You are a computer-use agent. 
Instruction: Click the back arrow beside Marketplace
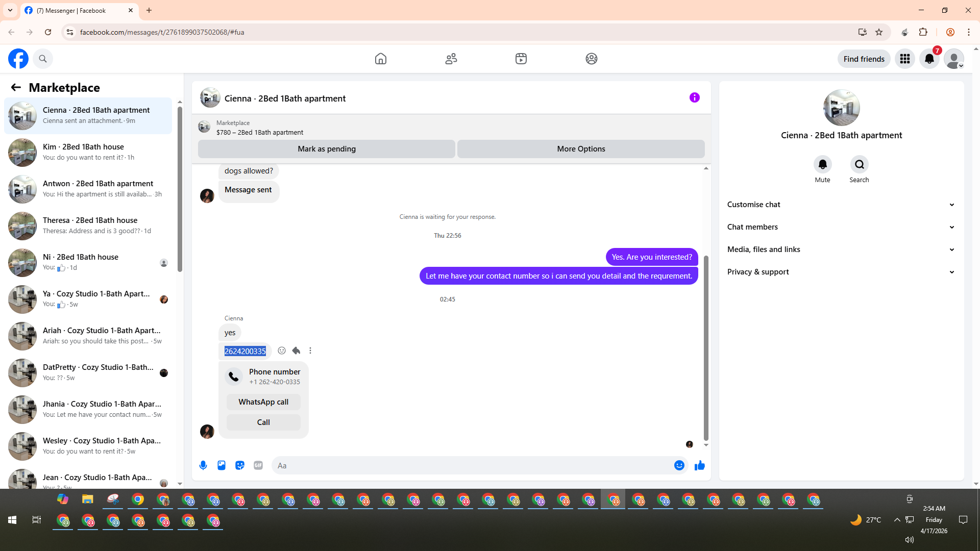click(x=16, y=87)
